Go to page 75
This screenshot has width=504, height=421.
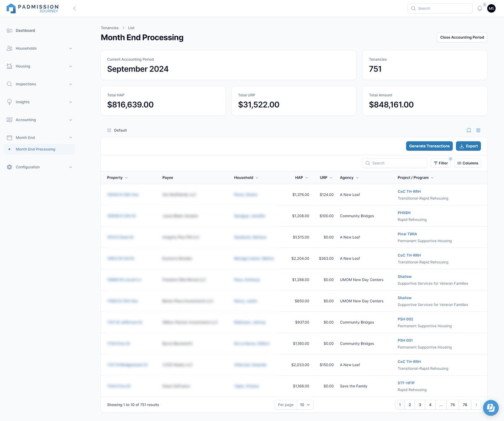tap(452, 405)
